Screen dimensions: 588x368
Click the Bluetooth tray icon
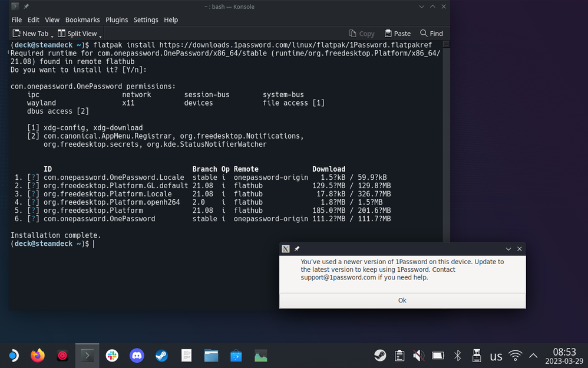coord(457,356)
